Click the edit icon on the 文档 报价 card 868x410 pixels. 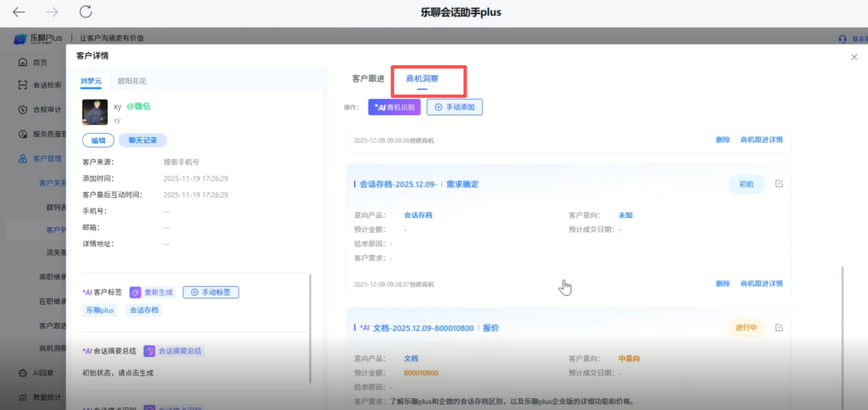coord(779,328)
